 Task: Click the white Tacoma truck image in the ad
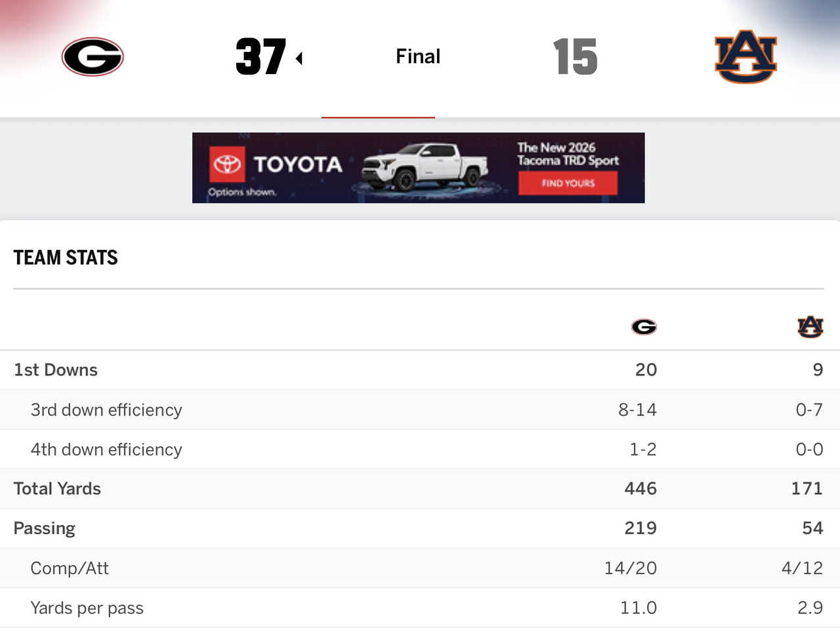[425, 167]
